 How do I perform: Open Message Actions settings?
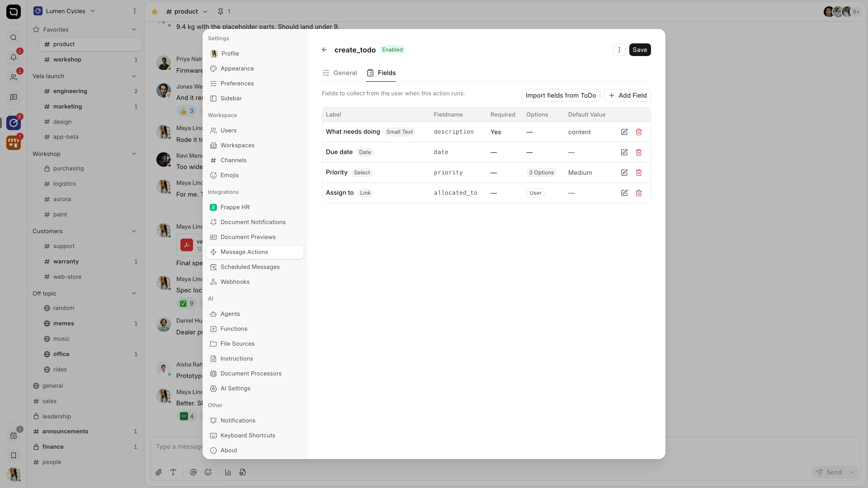pos(255,252)
